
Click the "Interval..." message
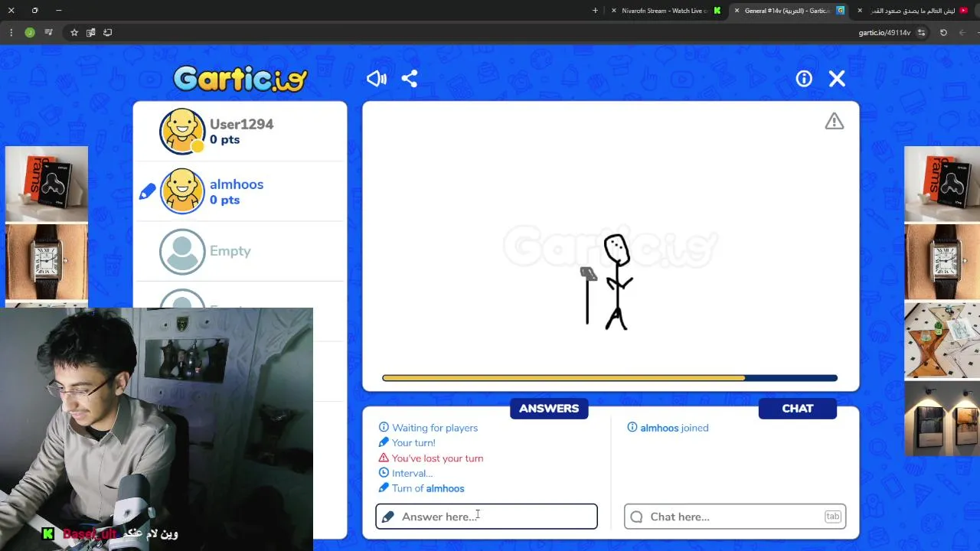tap(412, 473)
